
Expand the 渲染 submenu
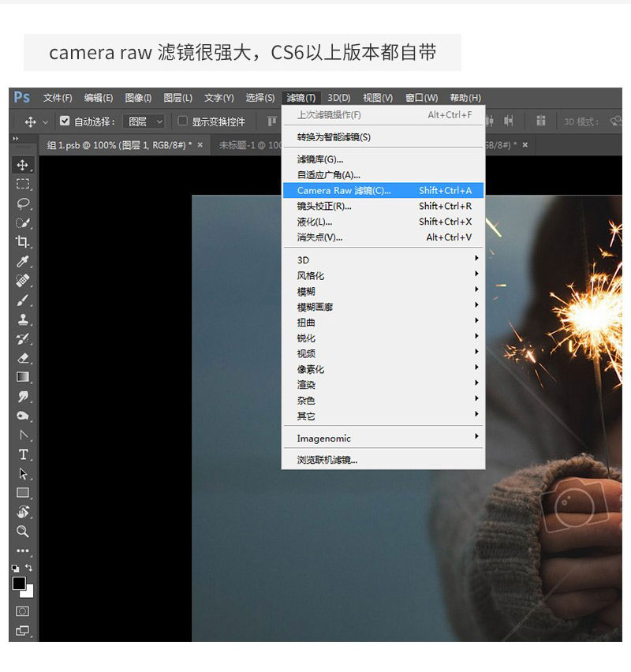click(383, 384)
